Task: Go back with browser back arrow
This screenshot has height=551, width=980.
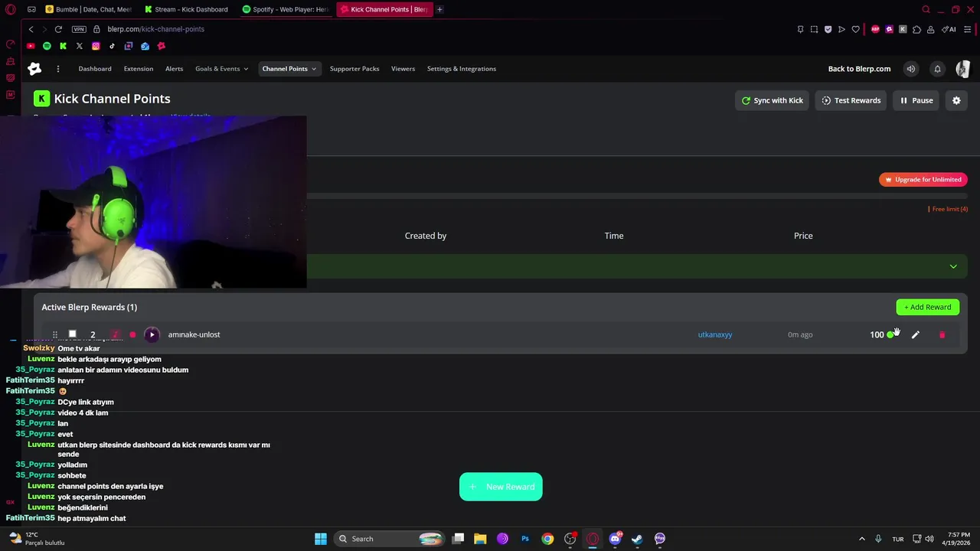Action: click(31, 29)
